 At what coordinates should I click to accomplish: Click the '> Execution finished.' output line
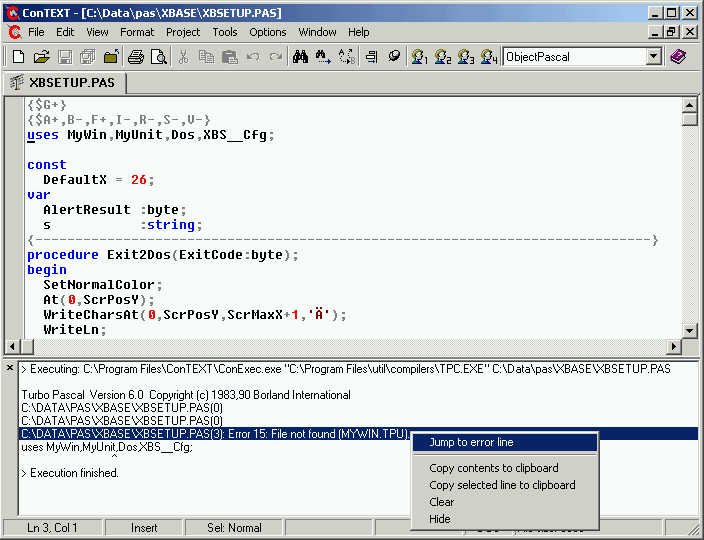(70, 473)
